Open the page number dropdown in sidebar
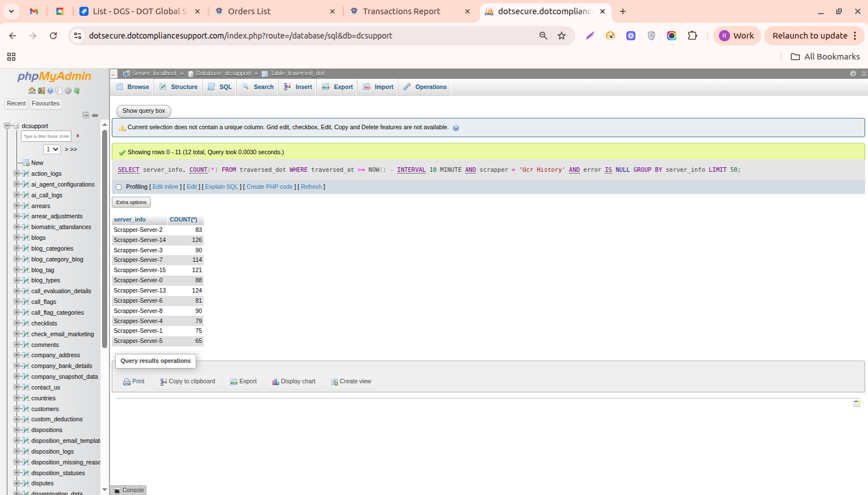Screen dimensions: 868x495 click(52, 149)
